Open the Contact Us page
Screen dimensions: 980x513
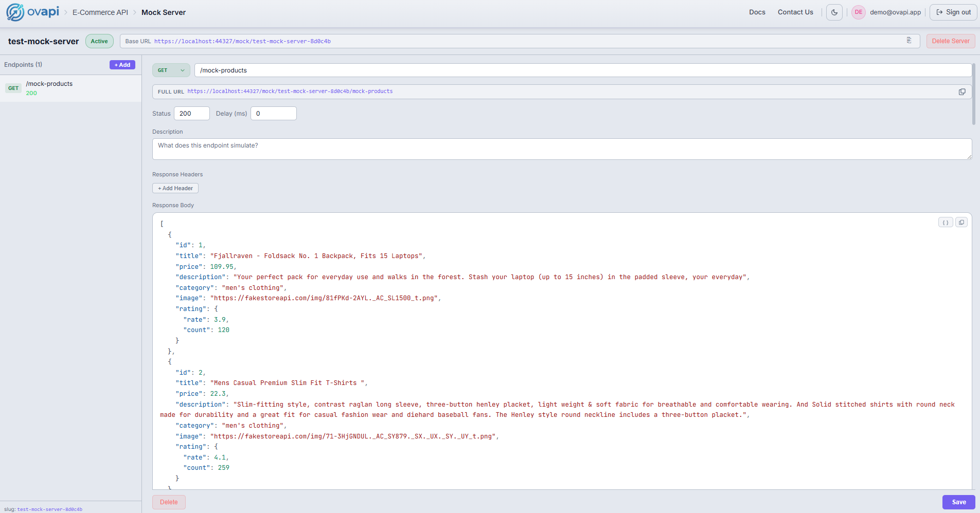click(795, 12)
